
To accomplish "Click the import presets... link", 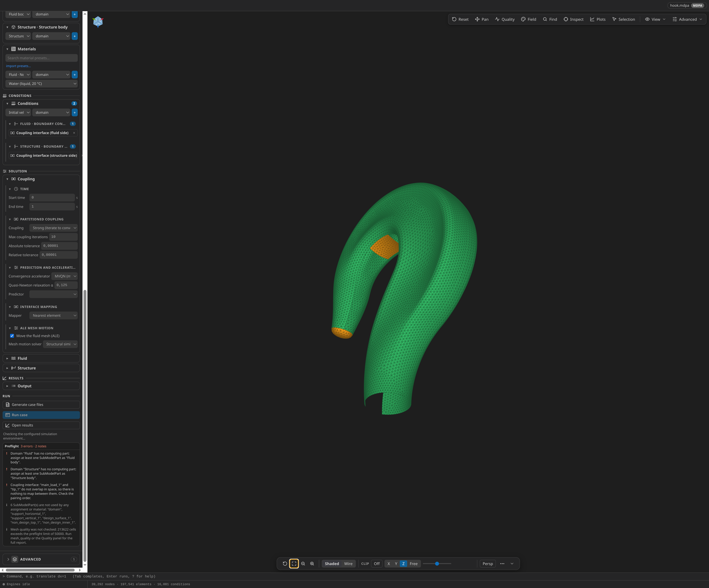I will (18, 66).
